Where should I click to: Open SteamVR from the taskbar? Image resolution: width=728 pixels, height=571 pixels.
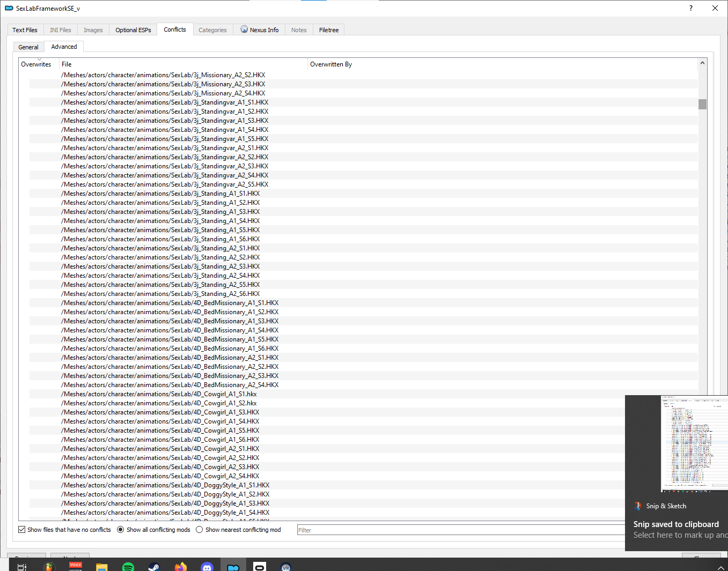click(x=286, y=567)
